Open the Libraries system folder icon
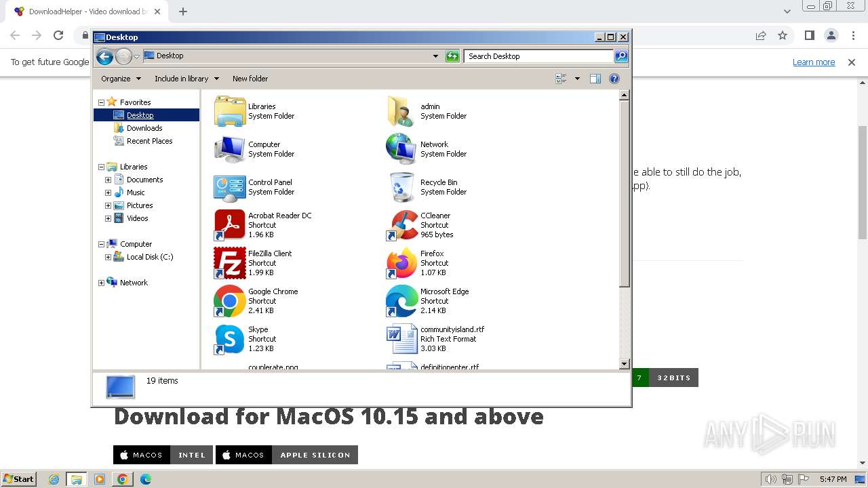This screenshot has height=488, width=868. (230, 111)
